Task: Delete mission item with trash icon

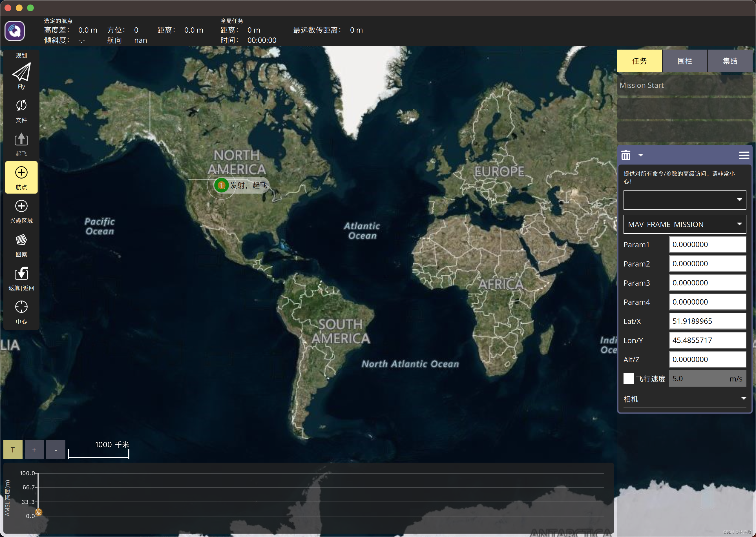Action: 626,155
